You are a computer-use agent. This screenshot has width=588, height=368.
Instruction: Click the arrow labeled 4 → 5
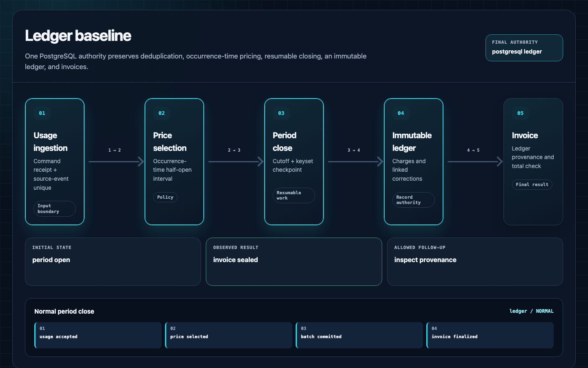click(x=475, y=162)
